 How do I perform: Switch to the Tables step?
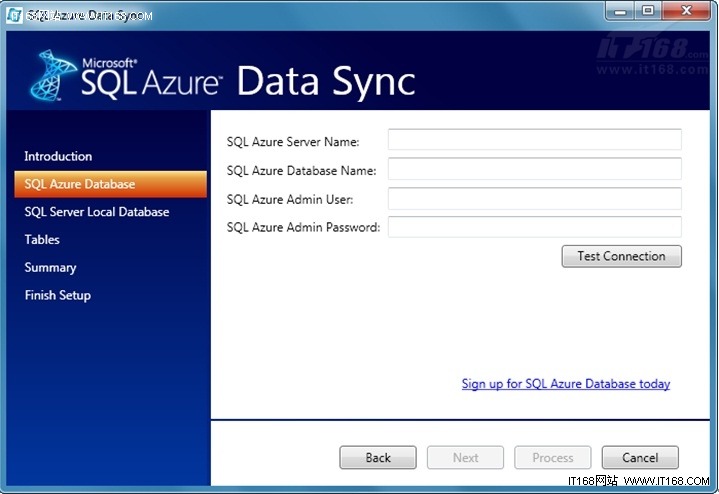(42, 240)
